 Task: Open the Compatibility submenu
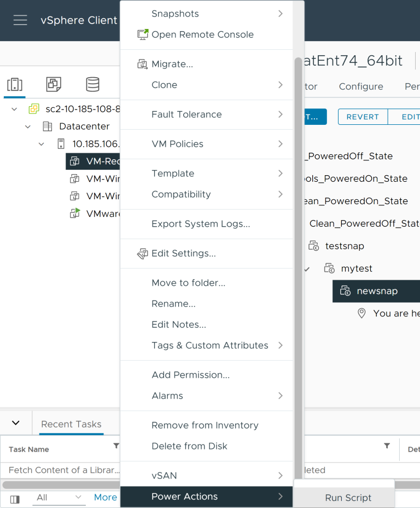click(x=206, y=194)
